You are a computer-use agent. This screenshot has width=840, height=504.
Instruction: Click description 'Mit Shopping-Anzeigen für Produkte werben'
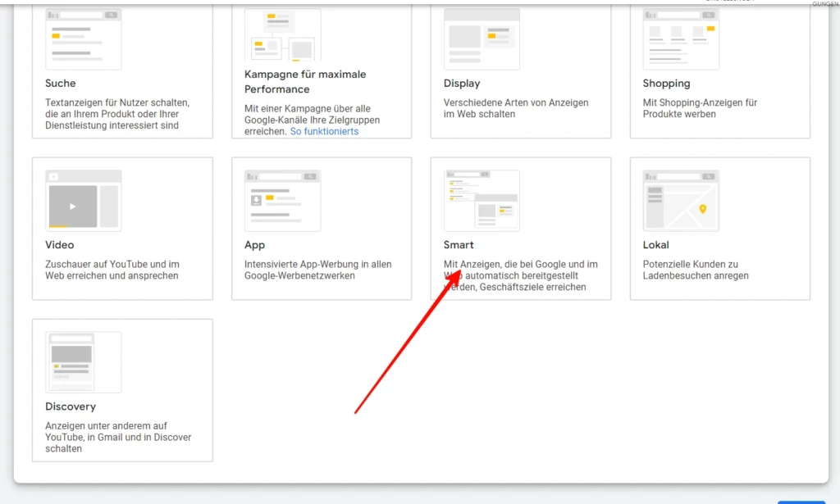701,108
